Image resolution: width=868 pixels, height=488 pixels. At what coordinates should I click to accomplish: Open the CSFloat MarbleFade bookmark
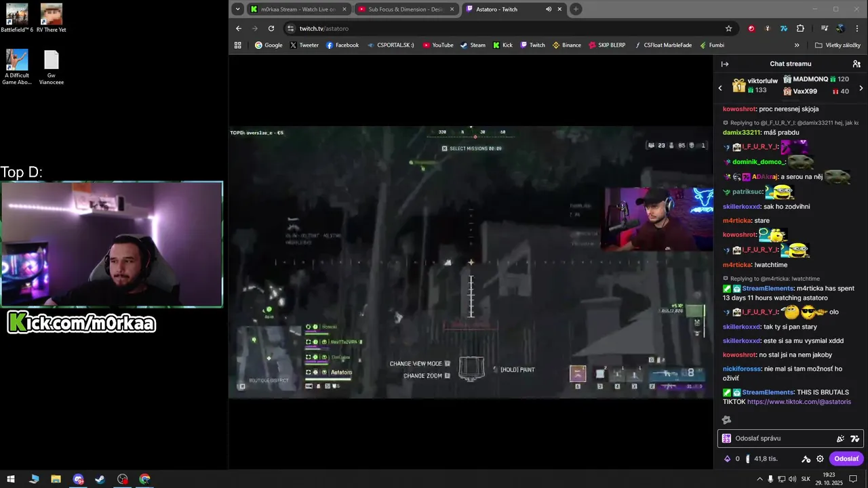point(663,45)
